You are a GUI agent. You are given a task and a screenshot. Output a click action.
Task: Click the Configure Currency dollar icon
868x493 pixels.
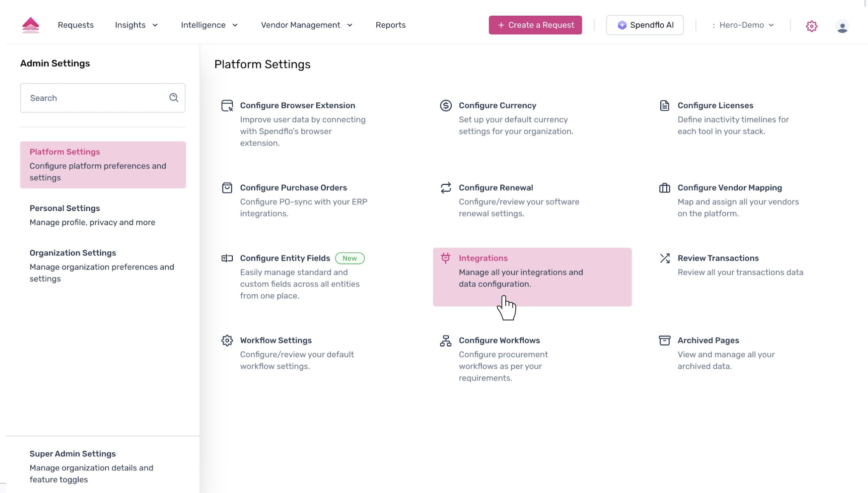445,106
